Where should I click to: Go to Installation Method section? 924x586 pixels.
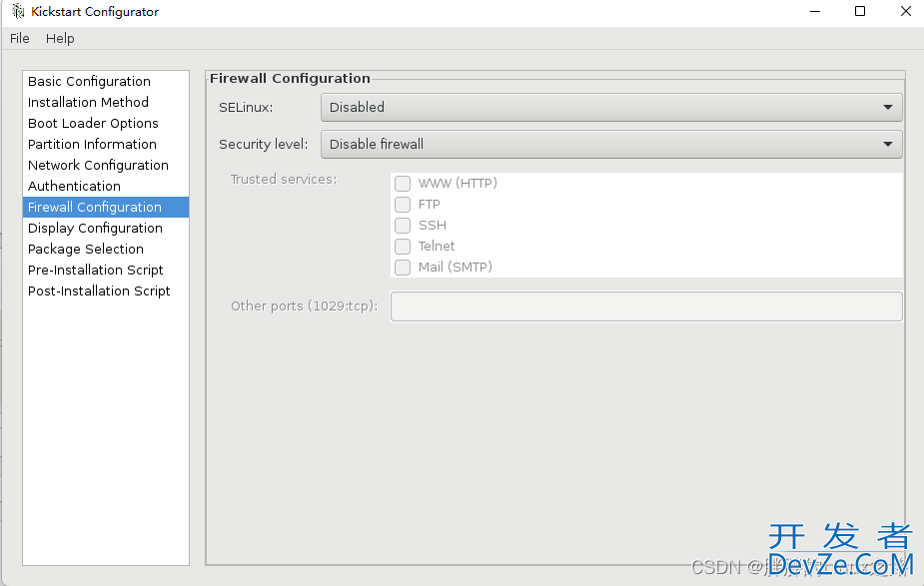(x=106, y=103)
